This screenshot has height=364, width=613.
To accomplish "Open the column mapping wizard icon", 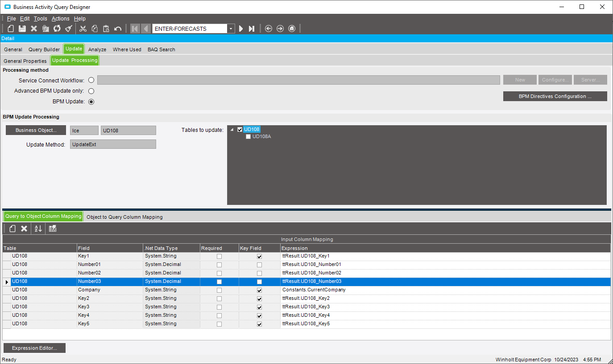I will (x=52, y=228).
